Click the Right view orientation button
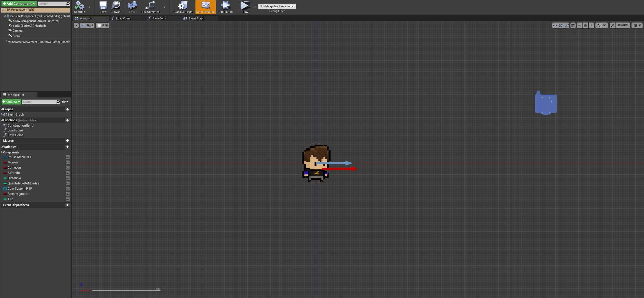644x298 pixels. [x=87, y=25]
